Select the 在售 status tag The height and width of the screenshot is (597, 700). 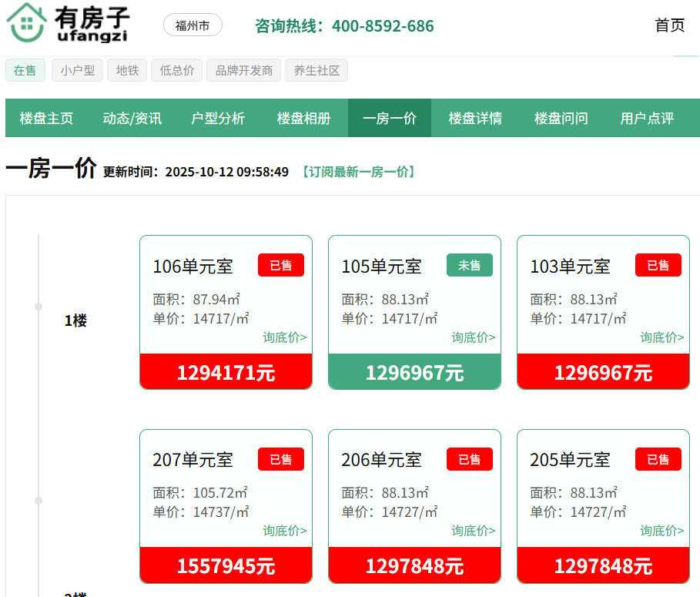25,71
